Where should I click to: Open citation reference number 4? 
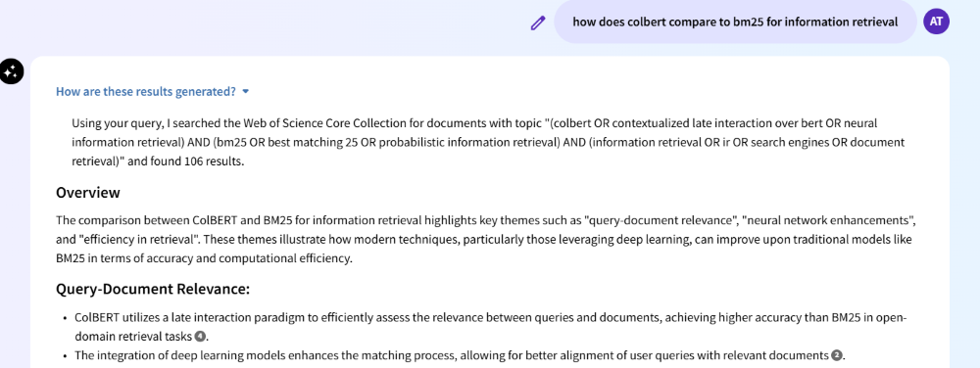click(200, 337)
